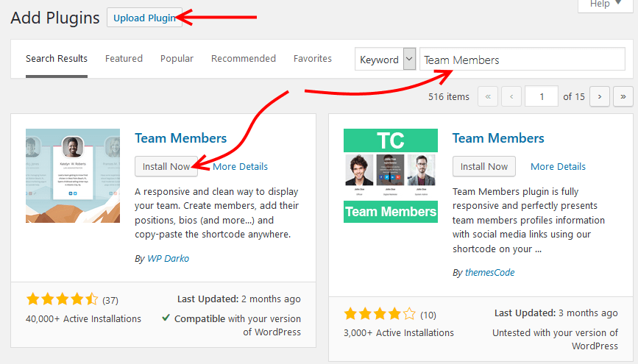Open More Details for WP Darko plugin
Image resolution: width=638 pixels, height=364 pixels.
[x=240, y=167]
